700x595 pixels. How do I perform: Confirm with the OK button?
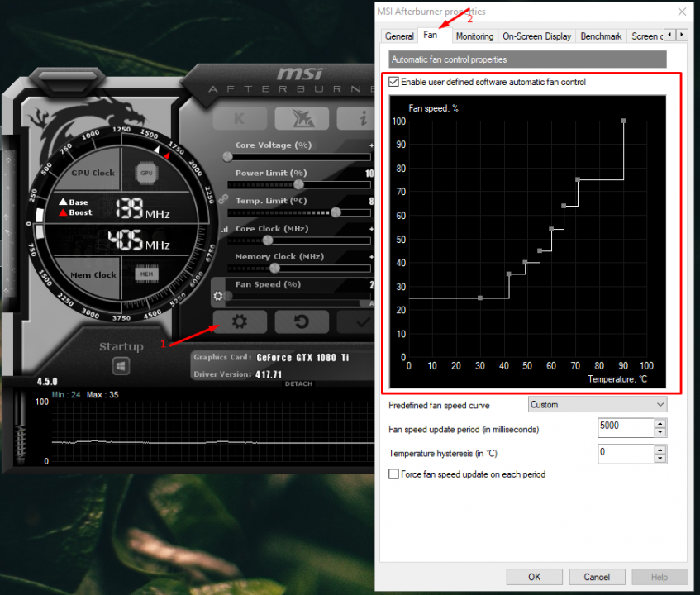535,577
